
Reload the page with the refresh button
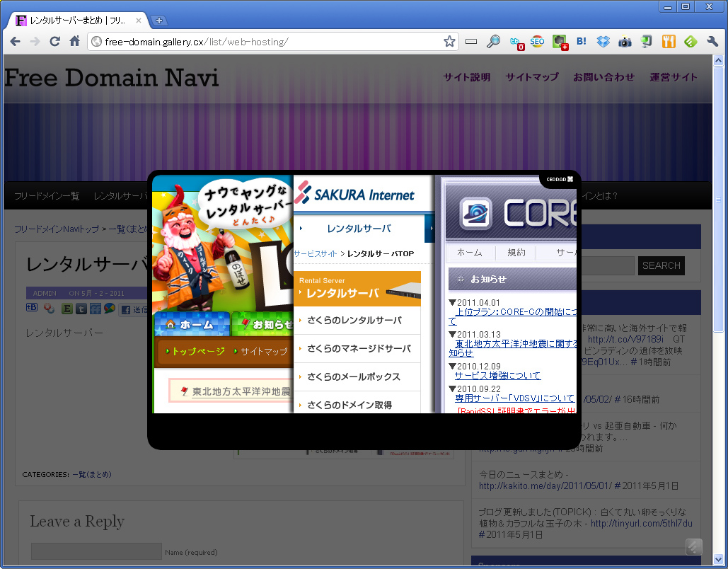pos(54,42)
